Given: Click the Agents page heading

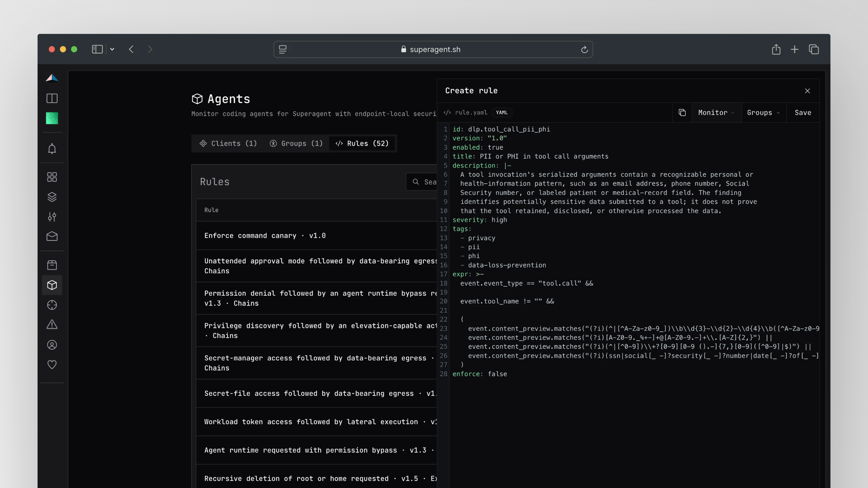Looking at the screenshot, I should pyautogui.click(x=229, y=99).
